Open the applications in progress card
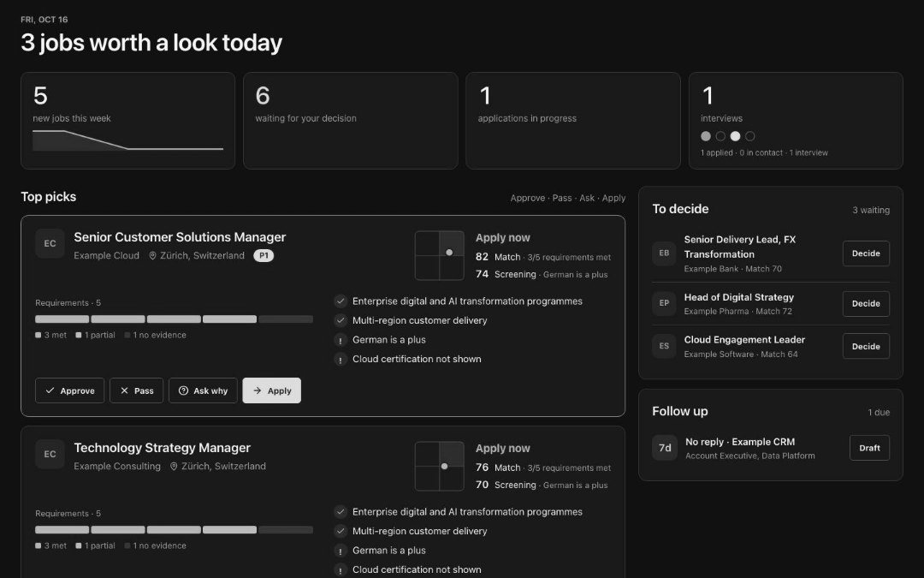Screen dimensions: 924x578 [x=572, y=121]
